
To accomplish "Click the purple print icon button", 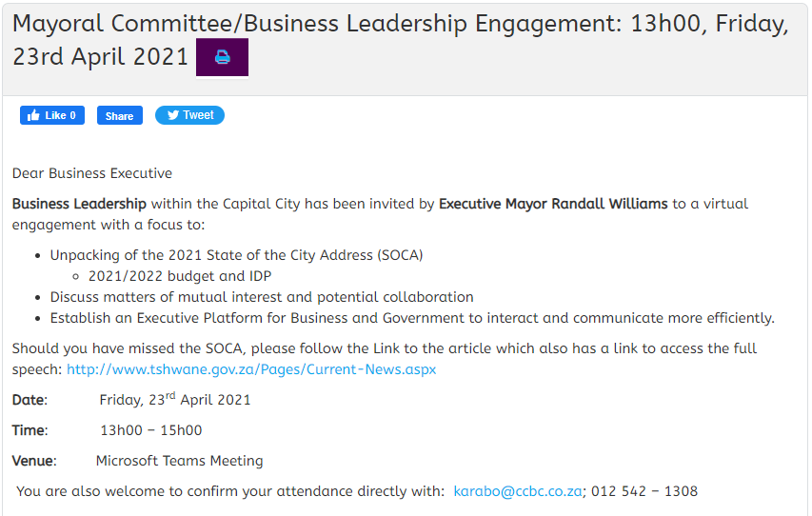I will point(222,57).
